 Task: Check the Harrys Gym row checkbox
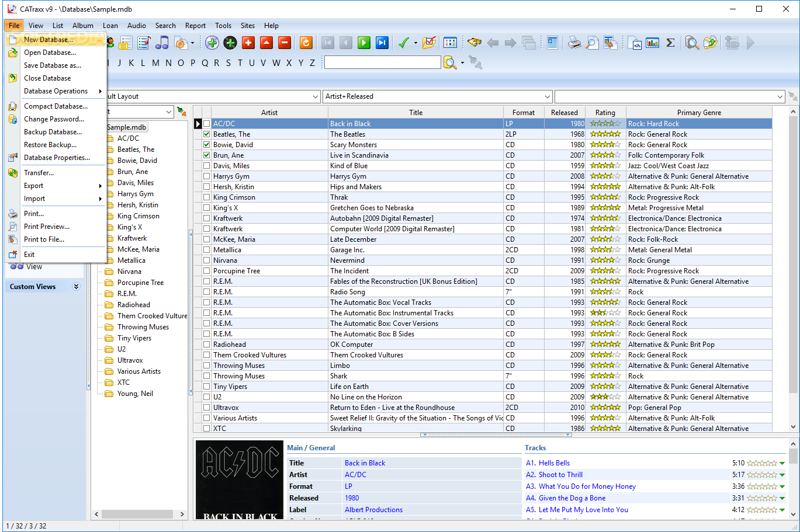tap(206, 176)
